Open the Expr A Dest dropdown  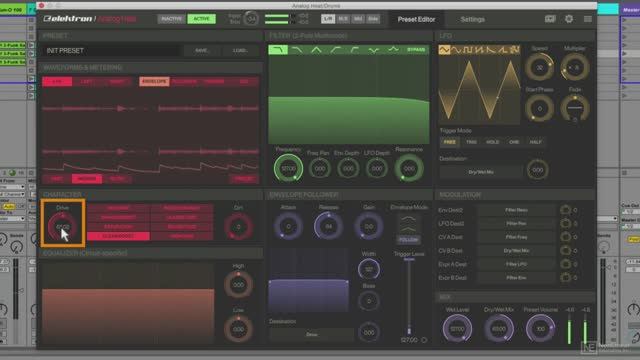516,264
